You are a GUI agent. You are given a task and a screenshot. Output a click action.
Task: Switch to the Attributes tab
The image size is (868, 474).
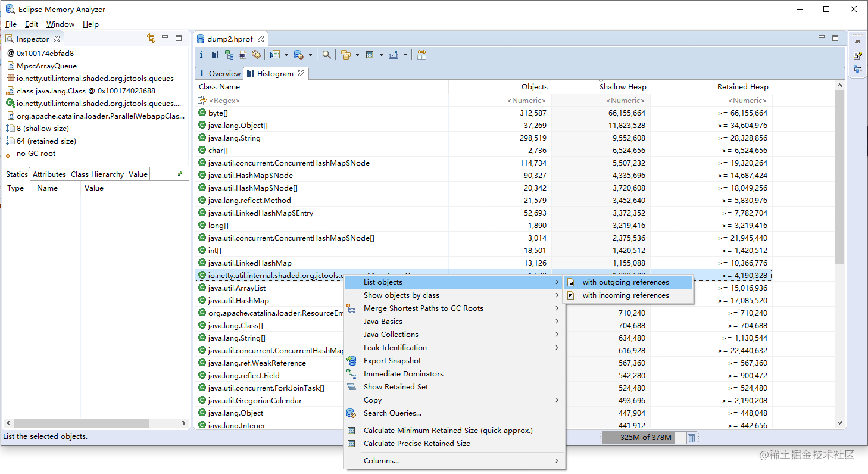click(49, 174)
